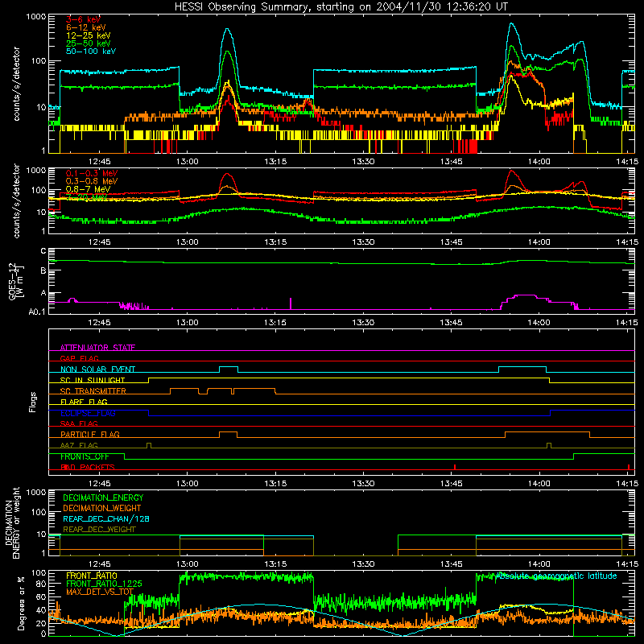Click the B level label on GOES axis

click(x=43, y=271)
